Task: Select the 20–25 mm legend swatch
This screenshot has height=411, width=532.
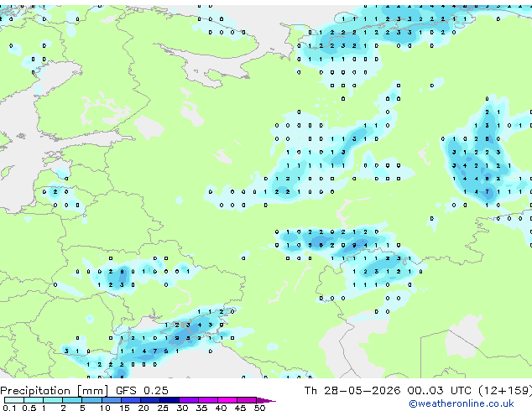Action: pos(149,400)
